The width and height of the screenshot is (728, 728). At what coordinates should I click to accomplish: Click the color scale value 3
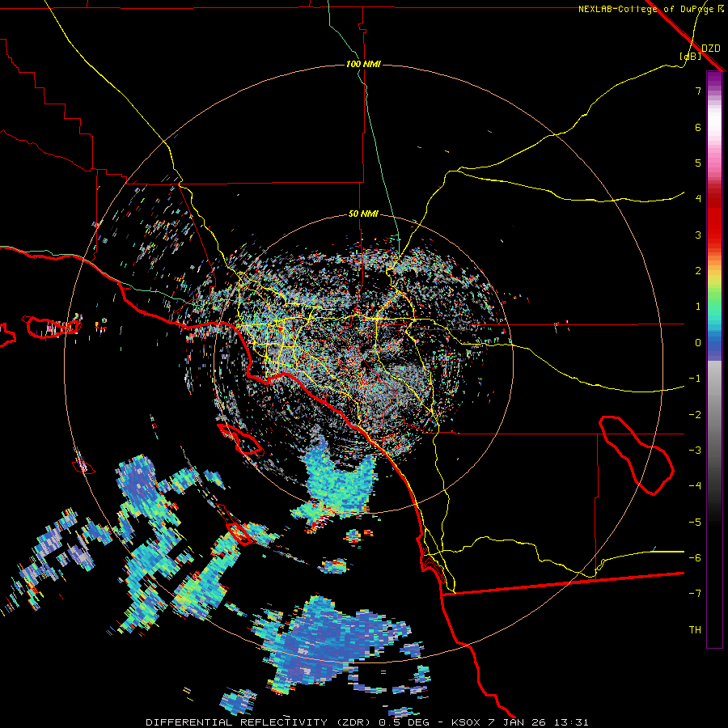pyautogui.click(x=698, y=235)
